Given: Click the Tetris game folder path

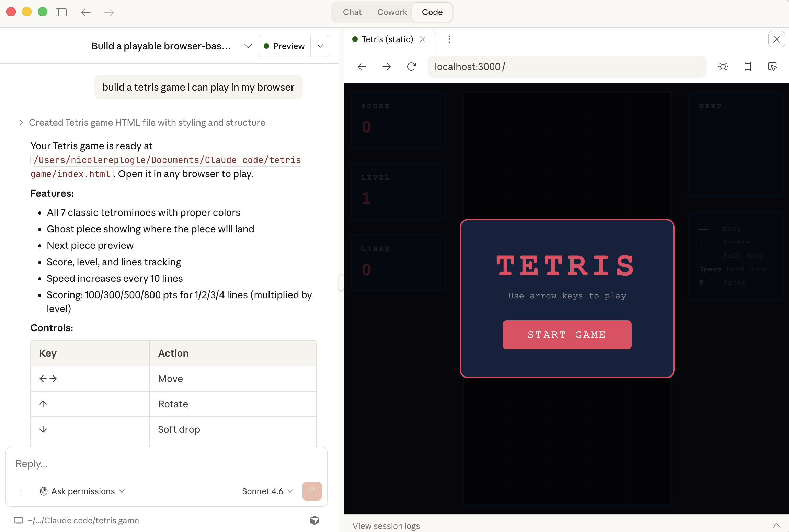Looking at the screenshot, I should (83, 520).
